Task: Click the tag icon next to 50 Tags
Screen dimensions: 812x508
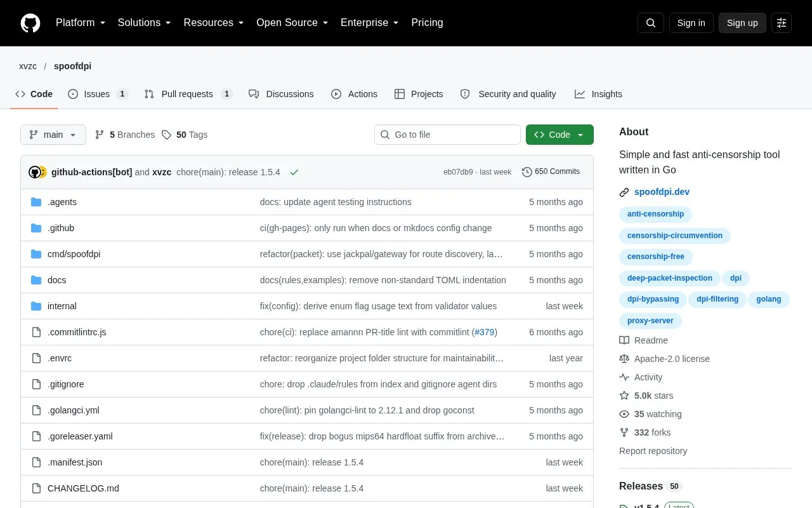Action: pyautogui.click(x=166, y=135)
